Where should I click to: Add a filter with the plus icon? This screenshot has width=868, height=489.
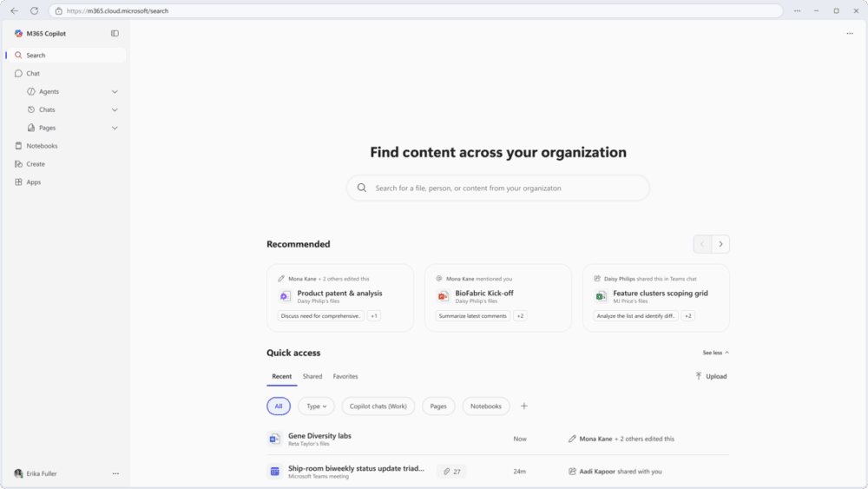coord(523,406)
